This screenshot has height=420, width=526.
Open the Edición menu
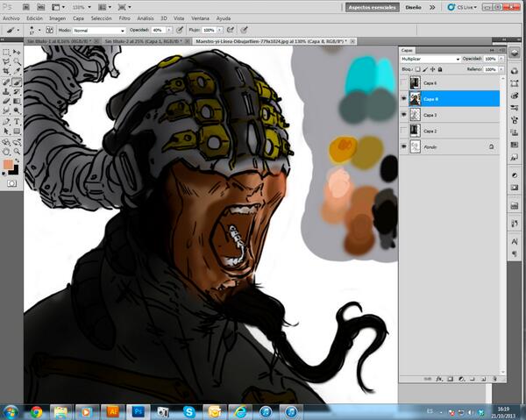tap(34, 18)
